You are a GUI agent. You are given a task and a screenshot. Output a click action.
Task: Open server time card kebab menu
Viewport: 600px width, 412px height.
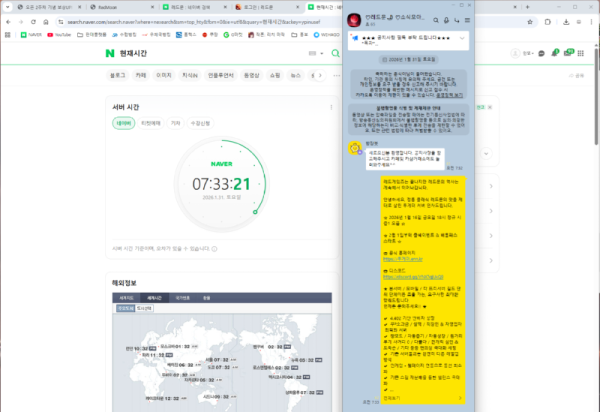click(x=331, y=107)
